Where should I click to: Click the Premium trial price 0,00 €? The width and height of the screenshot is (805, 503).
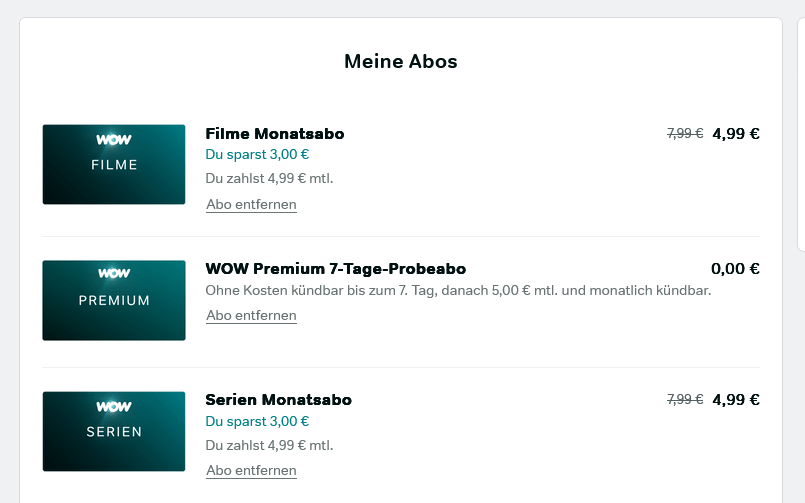[735, 268]
